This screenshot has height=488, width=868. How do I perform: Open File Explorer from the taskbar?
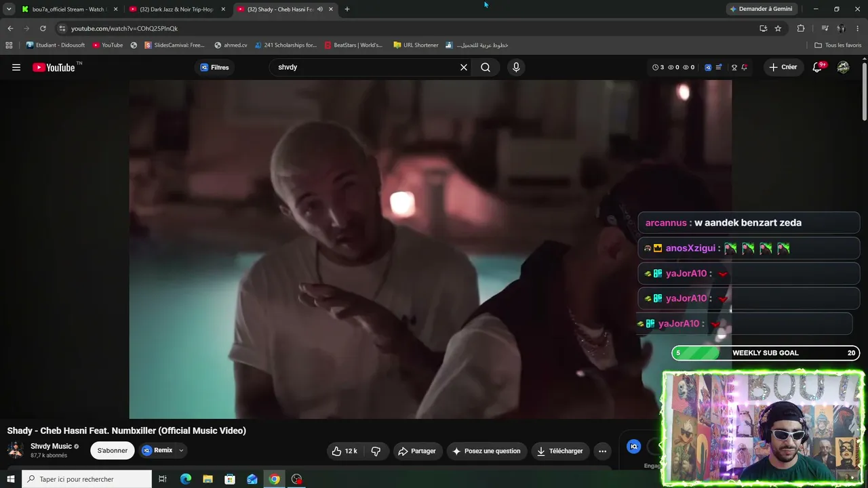point(208,479)
